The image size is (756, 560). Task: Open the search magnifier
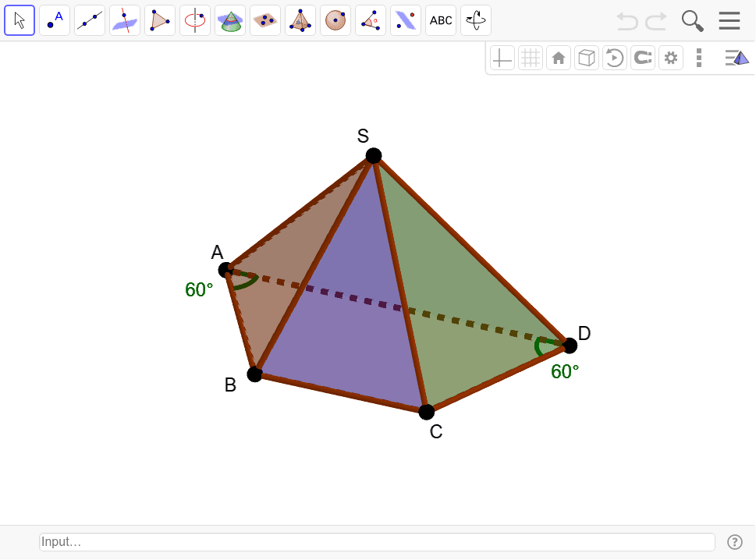pos(692,21)
